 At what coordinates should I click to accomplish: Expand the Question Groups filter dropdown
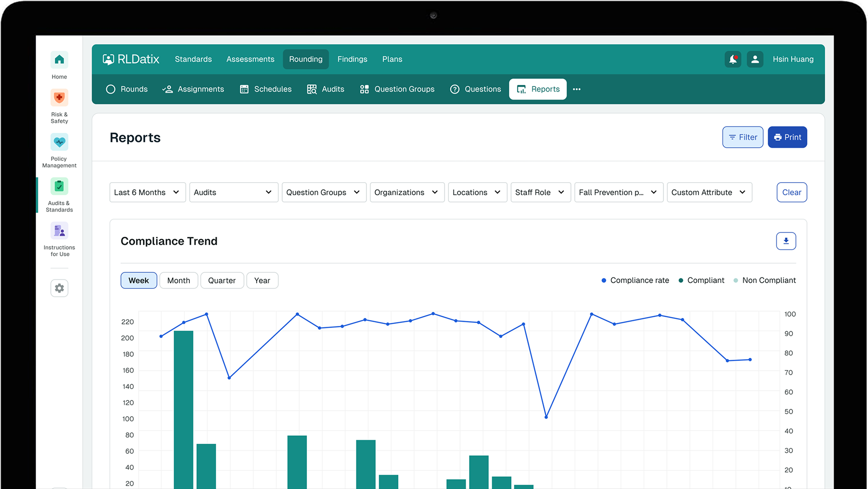pos(324,192)
